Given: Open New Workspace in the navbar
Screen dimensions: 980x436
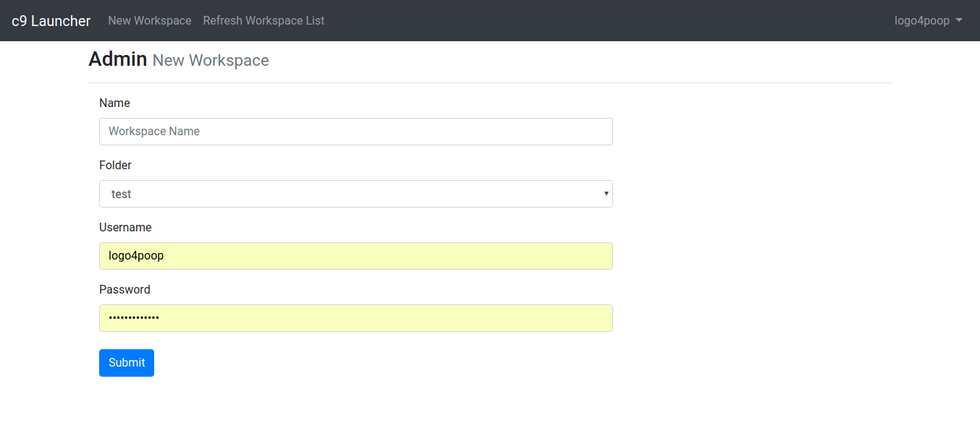Looking at the screenshot, I should click(x=150, y=20).
